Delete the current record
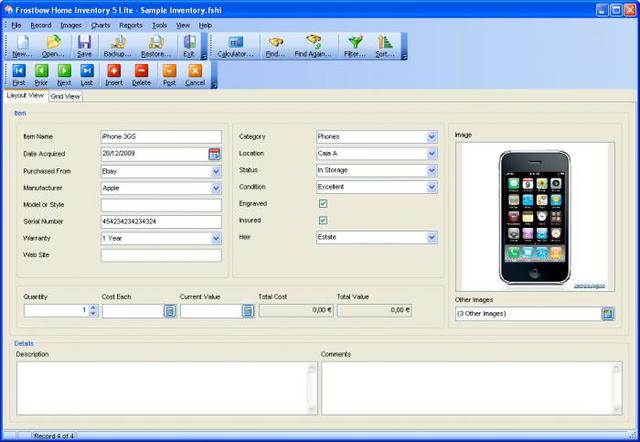This screenshot has height=442, width=640. tap(141, 75)
